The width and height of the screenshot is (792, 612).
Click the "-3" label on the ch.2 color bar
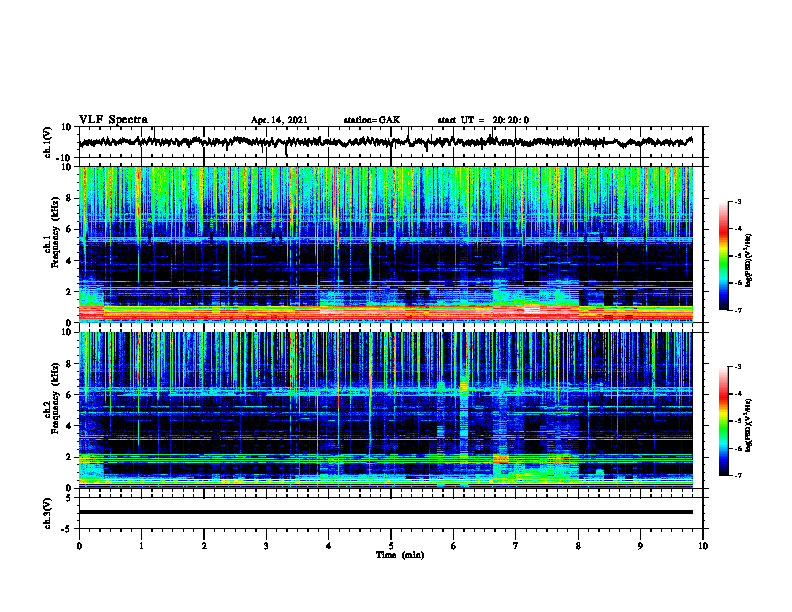[737, 367]
